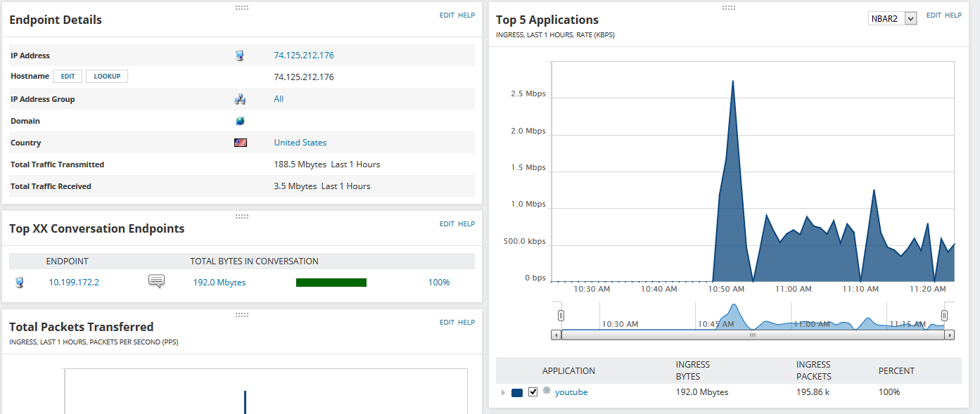Open the NBAR2 dropdown
This screenshot has width=980, height=414.
(x=893, y=19)
